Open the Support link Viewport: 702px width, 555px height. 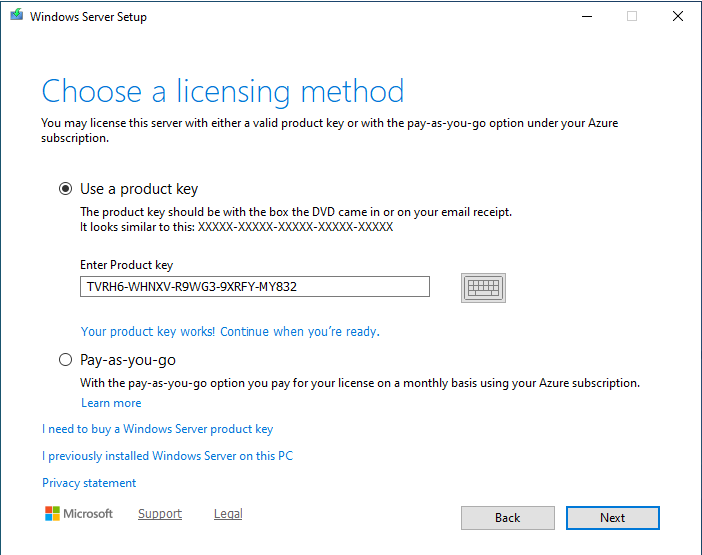(160, 514)
